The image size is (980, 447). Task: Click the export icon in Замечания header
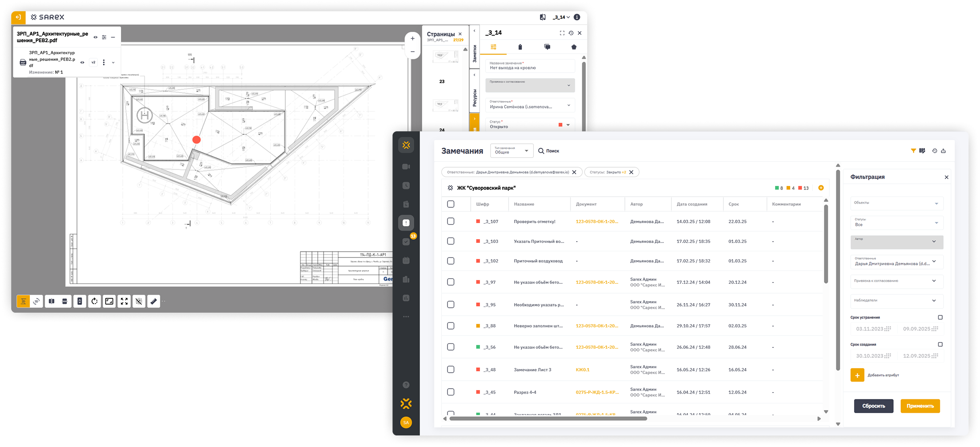943,151
